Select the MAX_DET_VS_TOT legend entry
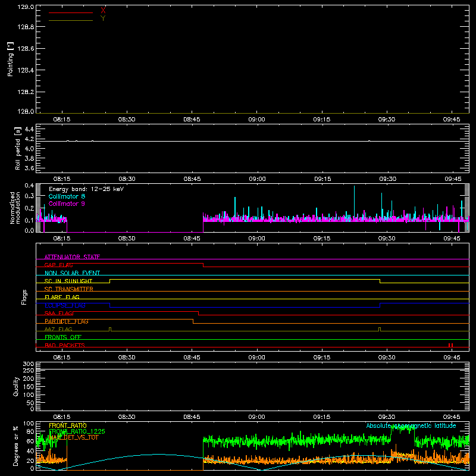Image resolution: width=476 pixels, height=476 pixels. 73,437
